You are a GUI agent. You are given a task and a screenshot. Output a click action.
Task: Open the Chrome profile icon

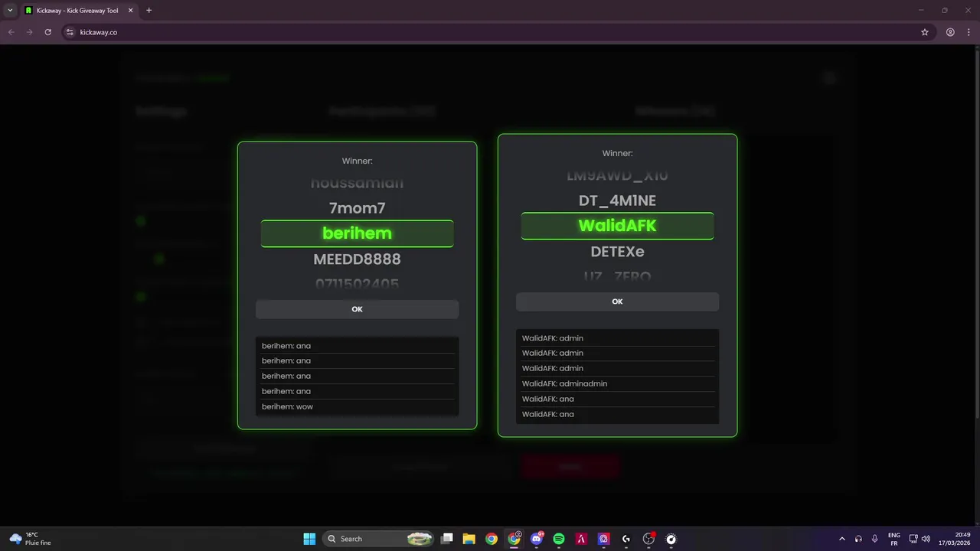[x=950, y=32]
